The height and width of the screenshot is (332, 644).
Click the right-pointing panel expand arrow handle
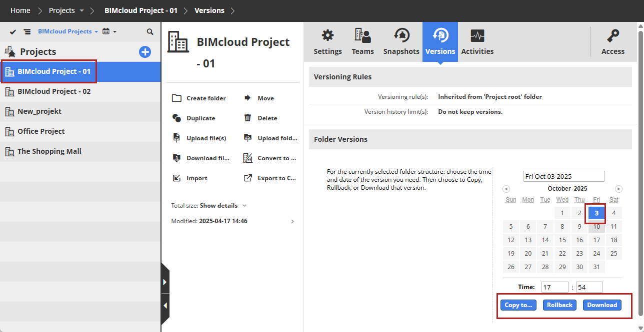tap(165, 282)
